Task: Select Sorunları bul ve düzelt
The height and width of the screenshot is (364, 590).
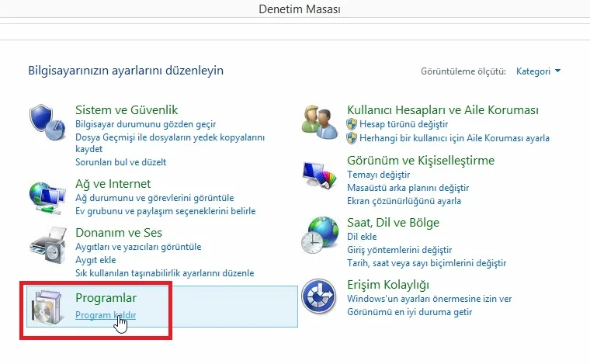Action: (x=120, y=162)
